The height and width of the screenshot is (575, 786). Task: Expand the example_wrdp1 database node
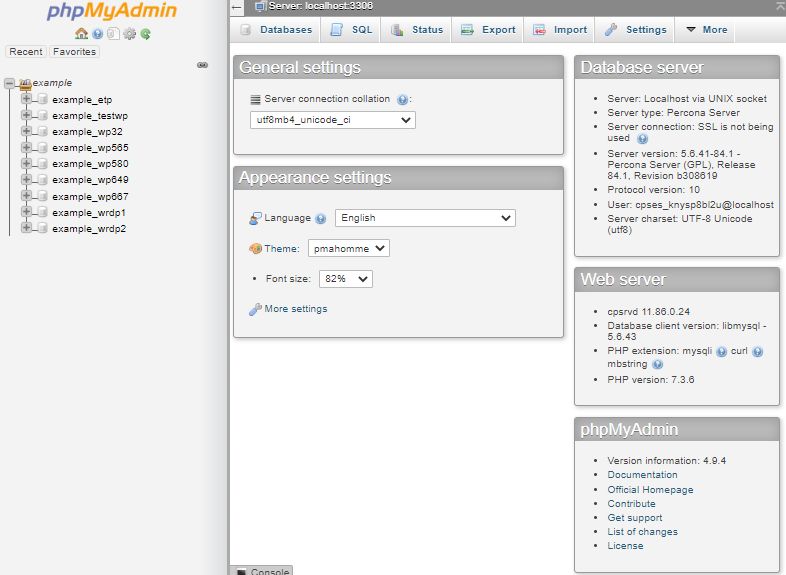click(27, 212)
